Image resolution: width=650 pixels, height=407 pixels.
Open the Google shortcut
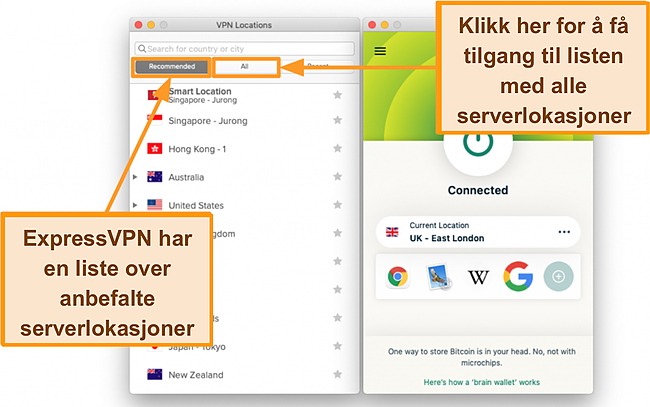coord(518,276)
